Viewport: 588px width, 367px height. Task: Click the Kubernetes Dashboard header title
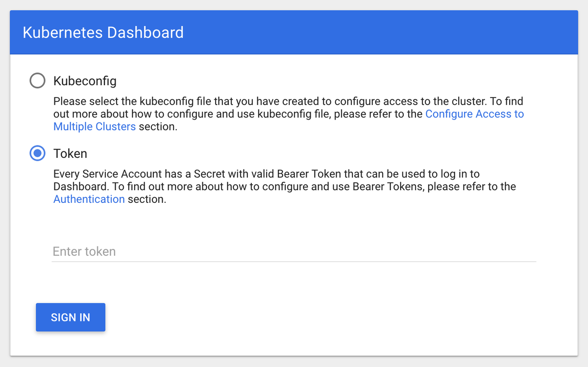point(103,32)
